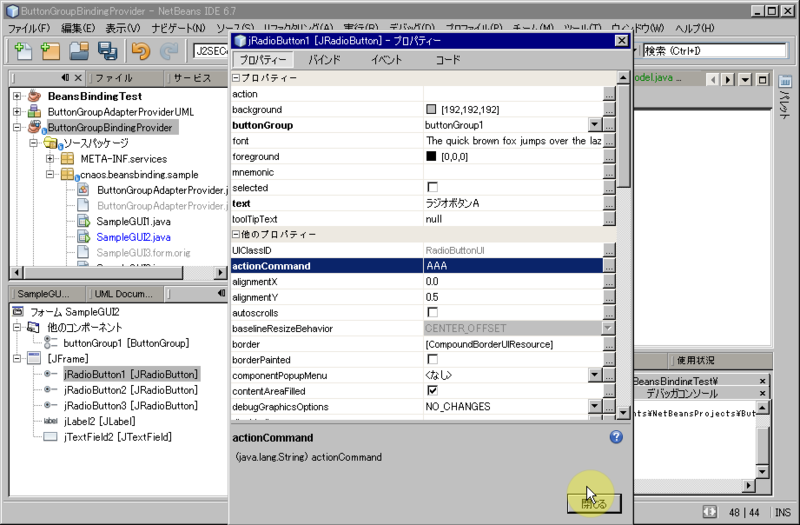Click in the search (Ctrl+I) field
Image resolution: width=800 pixels, height=525 pixels.
714,51
